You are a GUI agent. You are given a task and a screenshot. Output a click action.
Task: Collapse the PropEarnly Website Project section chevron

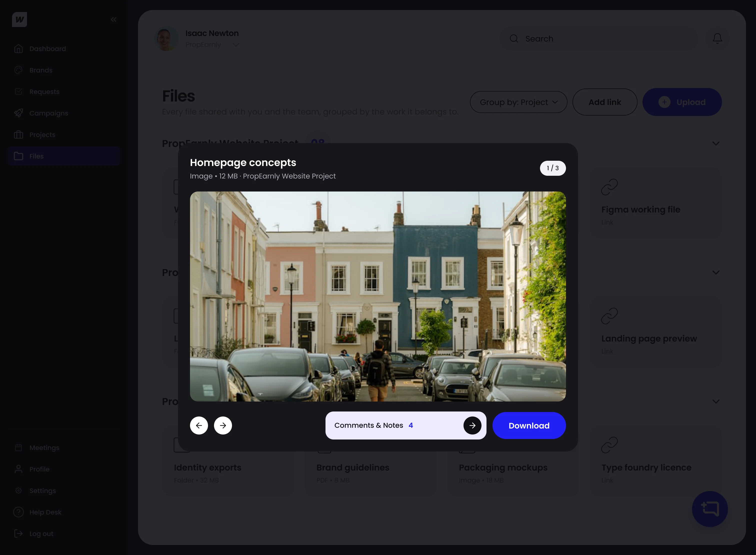(716, 143)
